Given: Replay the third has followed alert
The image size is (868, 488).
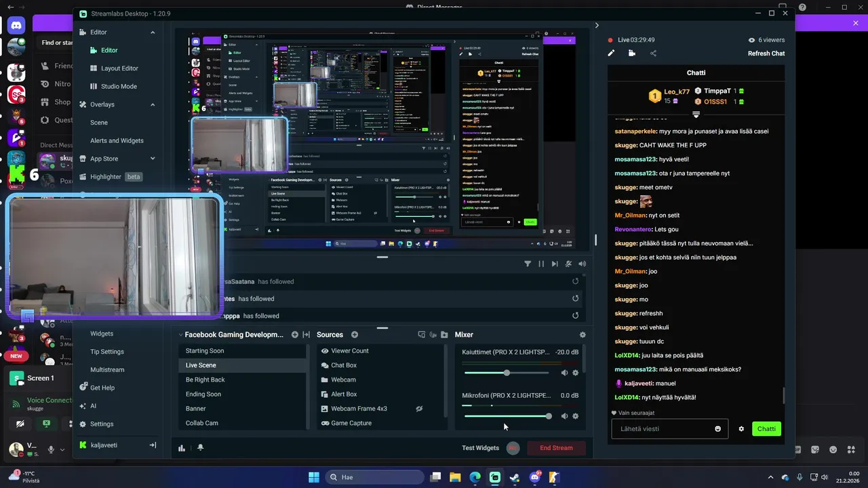Looking at the screenshot, I should [x=576, y=316].
